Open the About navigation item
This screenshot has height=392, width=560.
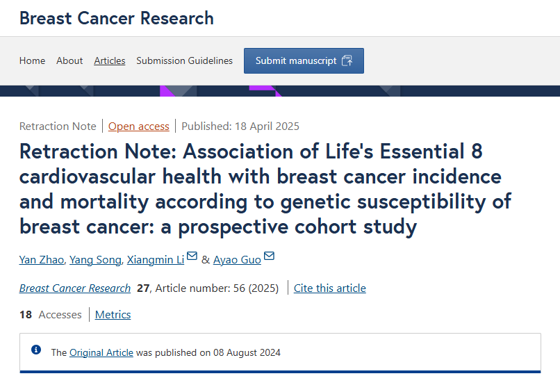point(69,60)
